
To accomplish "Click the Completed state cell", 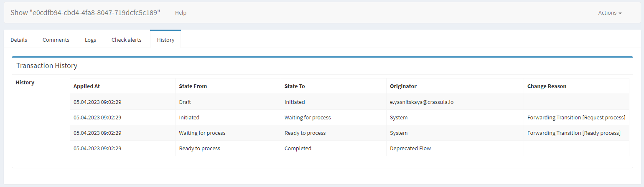I will coord(298,149).
